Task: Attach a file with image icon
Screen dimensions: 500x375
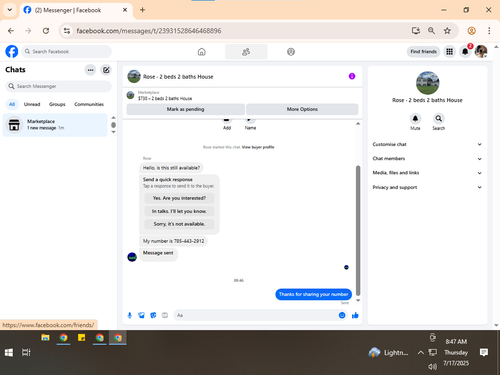Action: (x=142, y=315)
